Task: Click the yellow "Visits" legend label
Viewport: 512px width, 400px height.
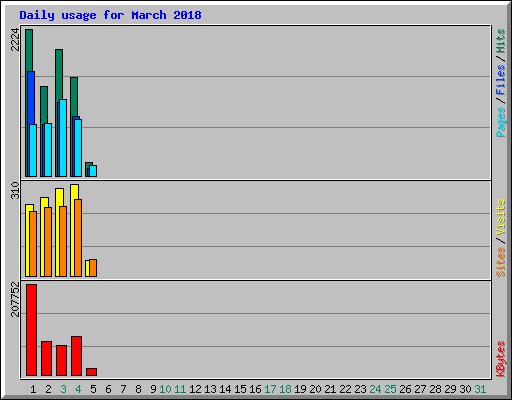Action: coord(500,217)
